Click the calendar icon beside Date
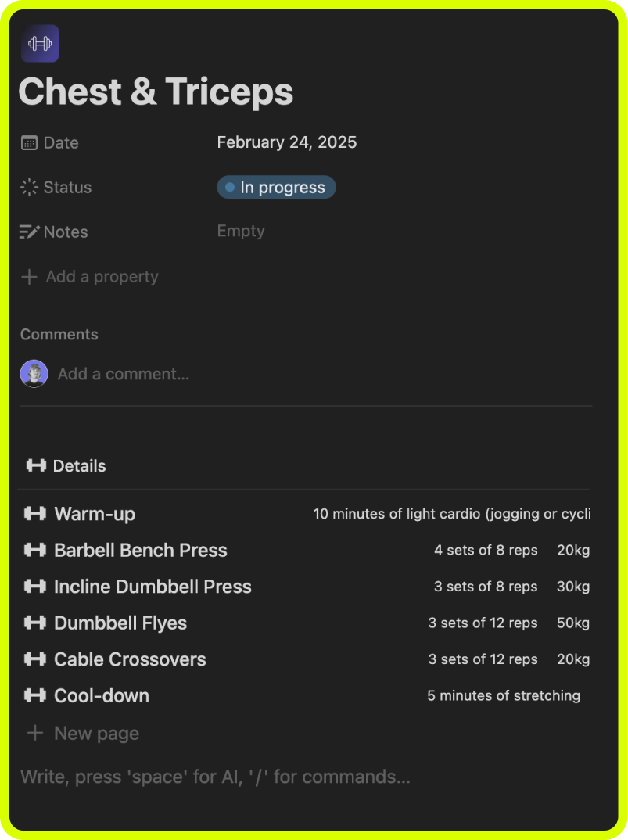 pos(29,142)
